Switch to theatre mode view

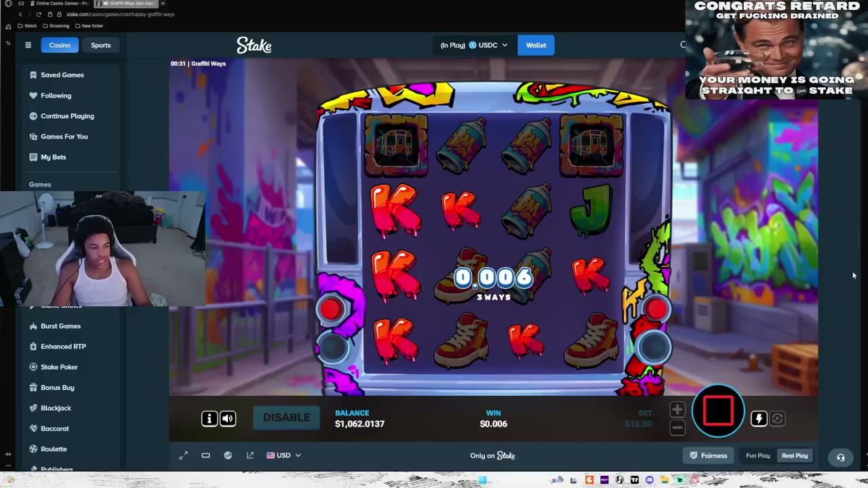tap(205, 455)
